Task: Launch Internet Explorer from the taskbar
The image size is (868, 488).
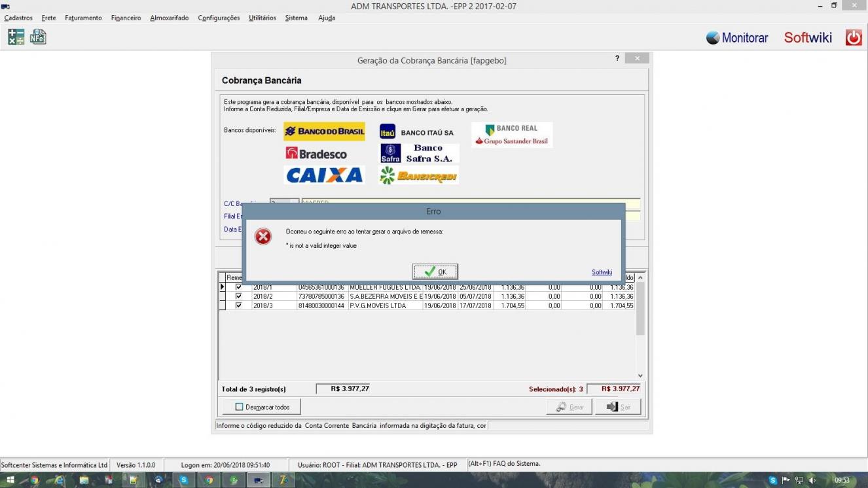Action: (x=60, y=480)
